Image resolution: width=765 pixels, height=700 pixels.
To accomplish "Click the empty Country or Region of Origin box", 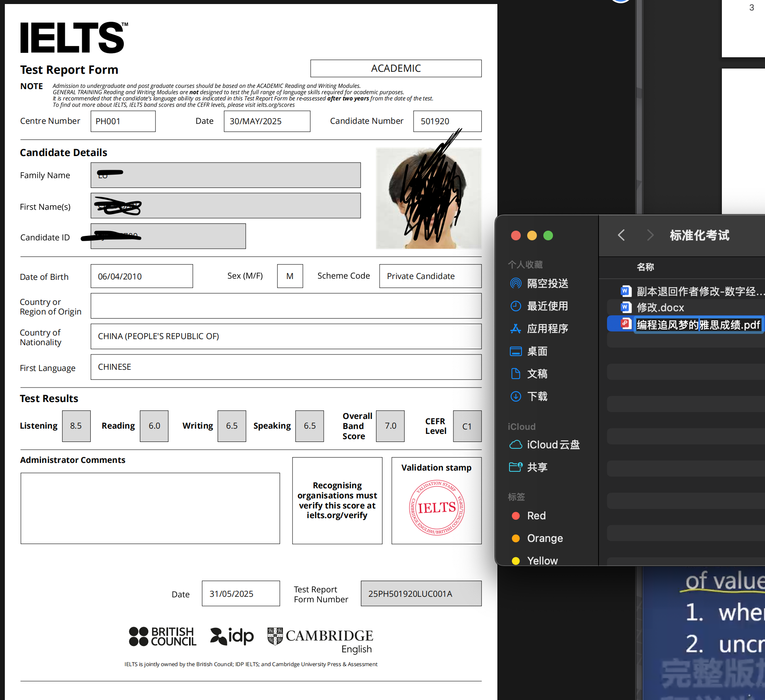I will click(x=286, y=306).
